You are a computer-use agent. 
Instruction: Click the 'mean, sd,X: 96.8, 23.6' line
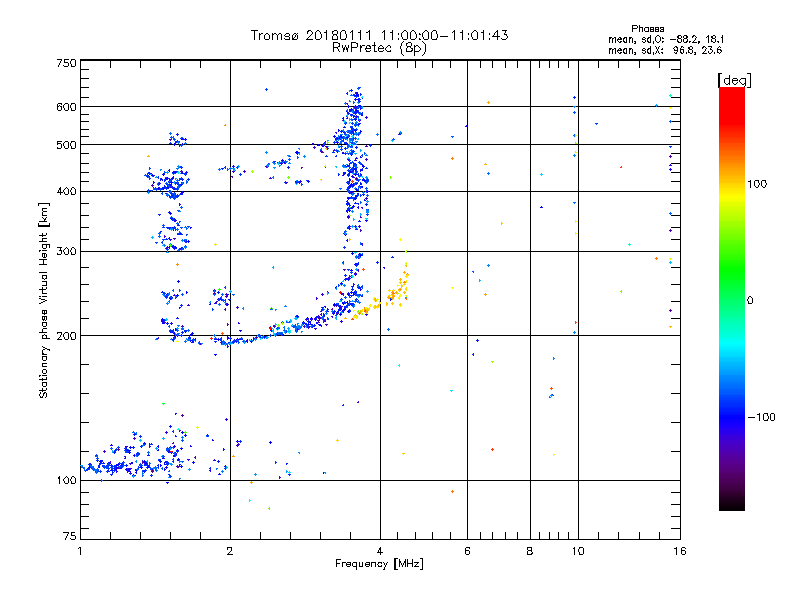pos(665,50)
